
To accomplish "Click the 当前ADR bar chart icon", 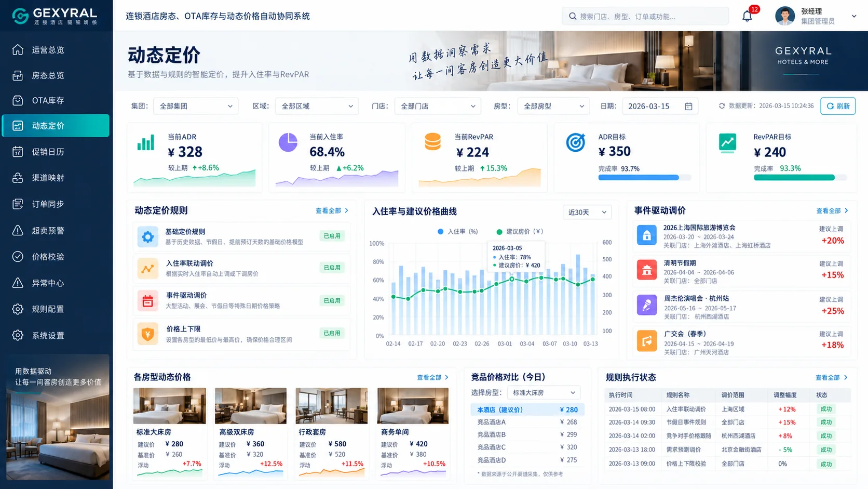I will (x=146, y=142).
